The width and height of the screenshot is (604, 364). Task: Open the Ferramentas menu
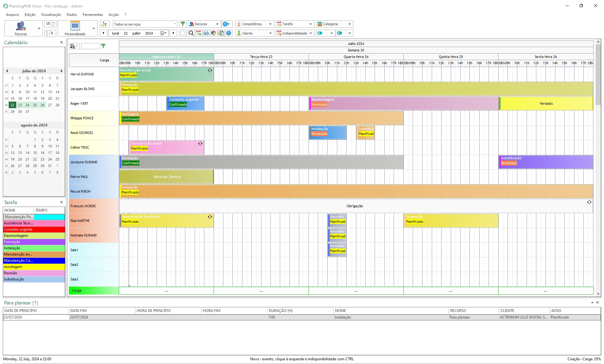point(93,15)
